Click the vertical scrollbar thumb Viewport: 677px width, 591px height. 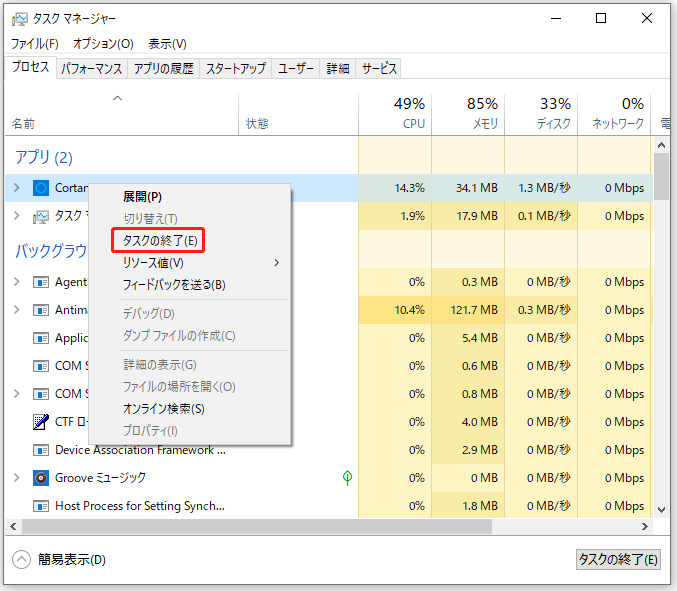point(661,177)
